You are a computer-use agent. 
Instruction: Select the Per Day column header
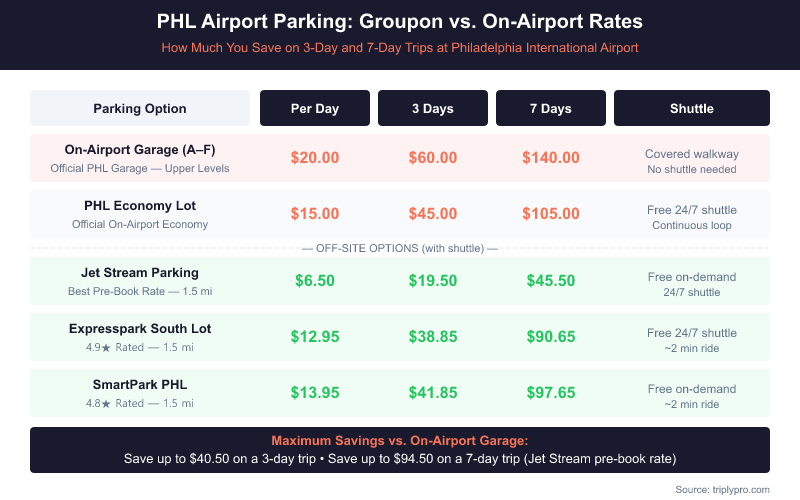pos(315,108)
